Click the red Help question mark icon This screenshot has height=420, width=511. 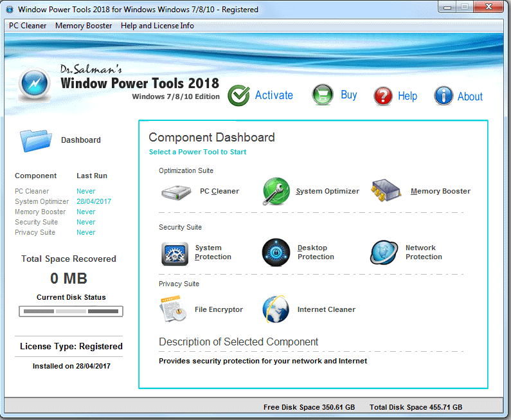383,96
